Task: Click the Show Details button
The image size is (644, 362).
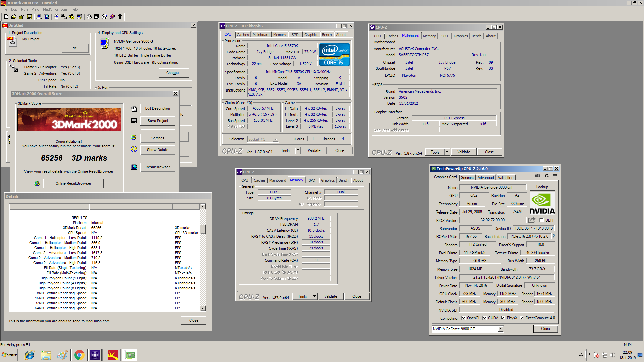Action: [x=158, y=150]
